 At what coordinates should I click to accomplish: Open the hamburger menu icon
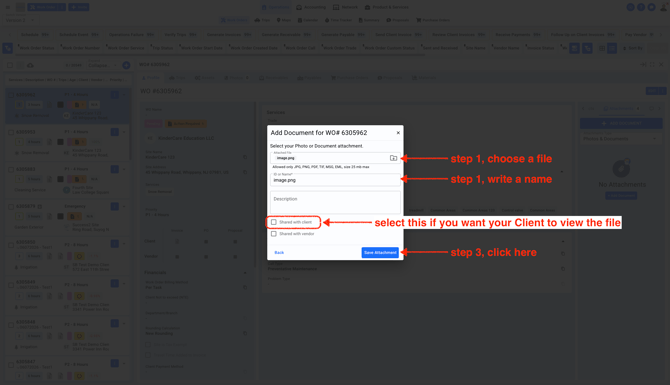[x=8, y=7]
